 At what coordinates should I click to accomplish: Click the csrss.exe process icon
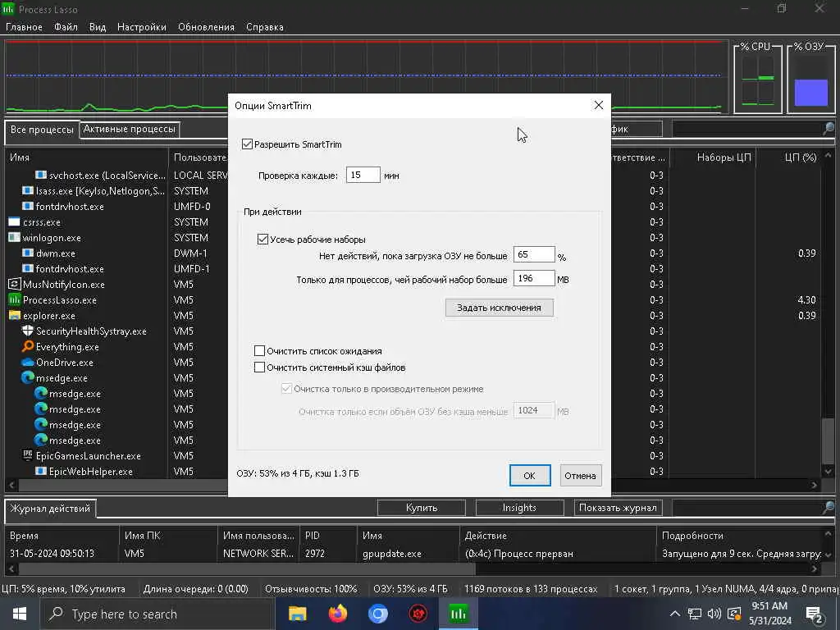point(15,221)
